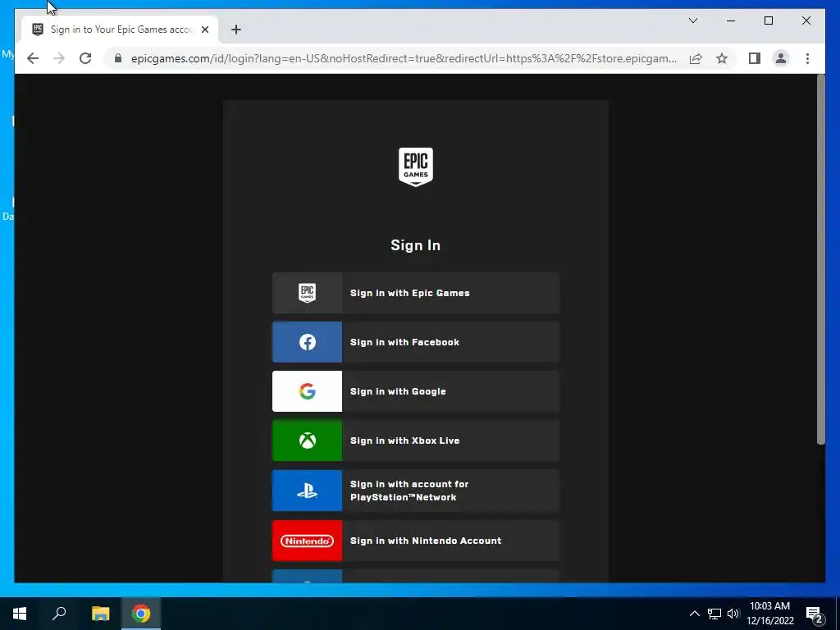This screenshot has height=630, width=840.
Task: Open the Chrome profile menu
Action: (781, 58)
